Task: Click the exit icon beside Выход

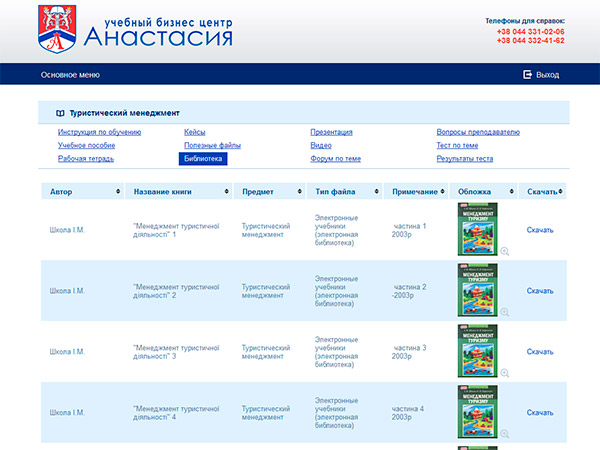Action: [x=527, y=75]
